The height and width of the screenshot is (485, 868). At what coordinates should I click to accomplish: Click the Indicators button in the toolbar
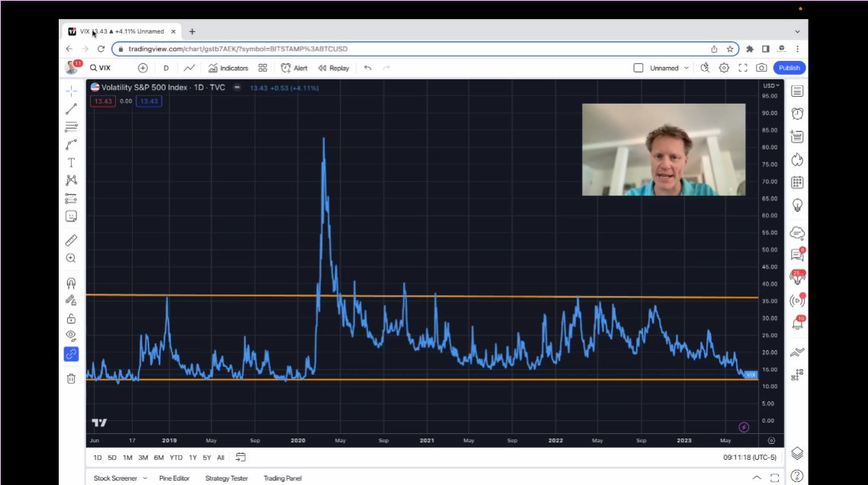228,68
